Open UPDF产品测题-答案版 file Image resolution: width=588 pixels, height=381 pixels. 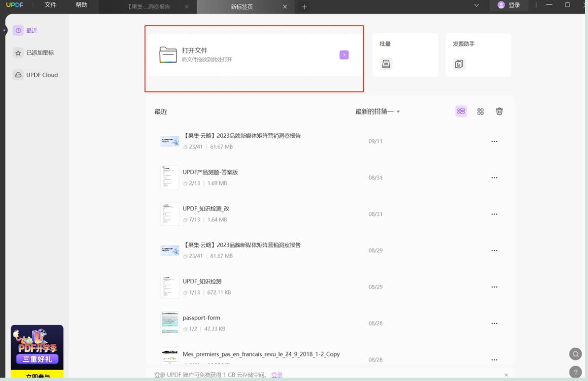(x=210, y=172)
